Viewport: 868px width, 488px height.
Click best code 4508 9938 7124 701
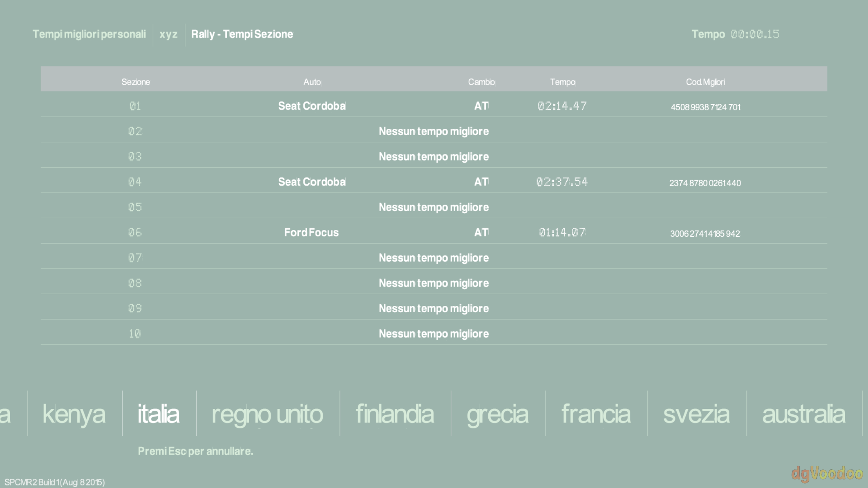706,107
